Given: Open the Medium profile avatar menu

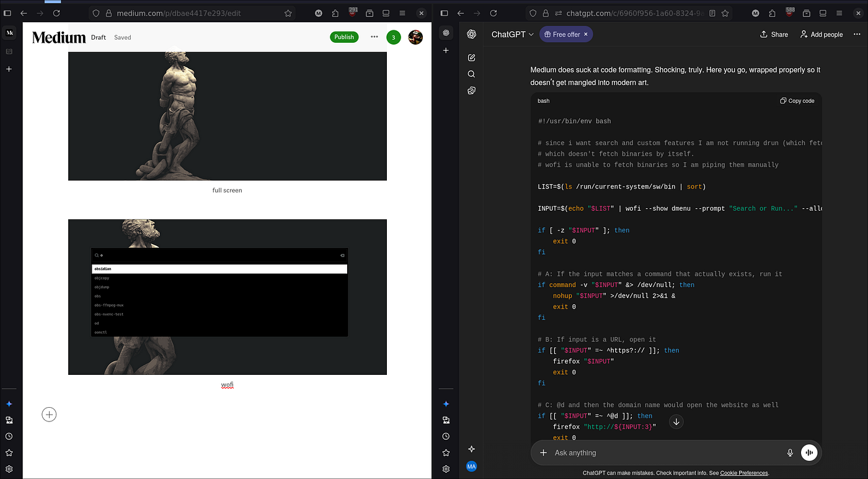Looking at the screenshot, I should coord(415,37).
